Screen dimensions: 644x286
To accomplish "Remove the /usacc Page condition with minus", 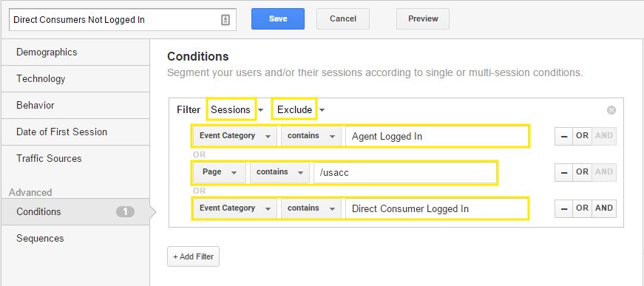I will pos(564,172).
